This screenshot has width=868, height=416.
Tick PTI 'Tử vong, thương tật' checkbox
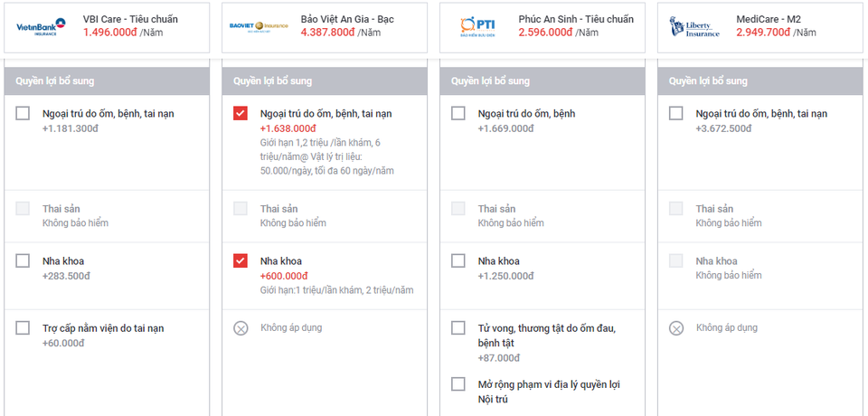(x=458, y=328)
